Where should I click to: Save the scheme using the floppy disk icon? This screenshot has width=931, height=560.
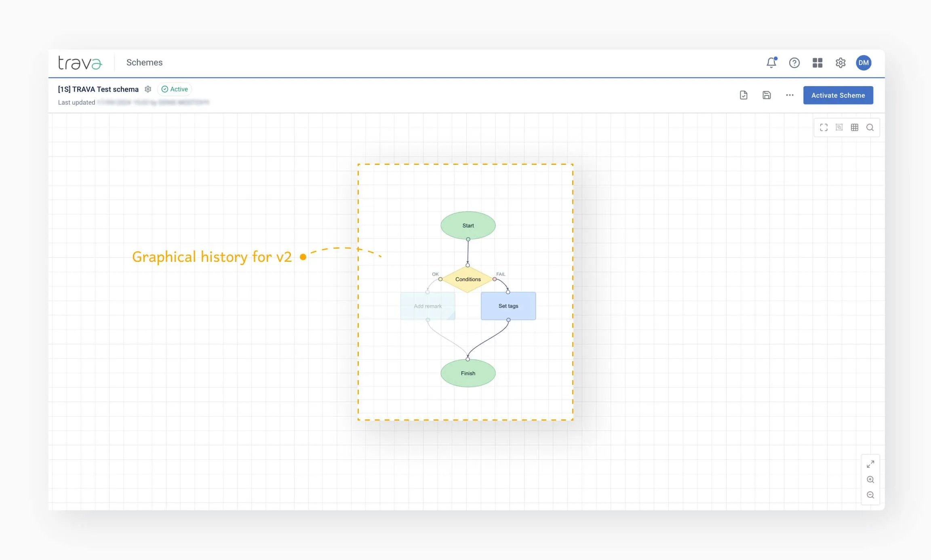coord(767,95)
